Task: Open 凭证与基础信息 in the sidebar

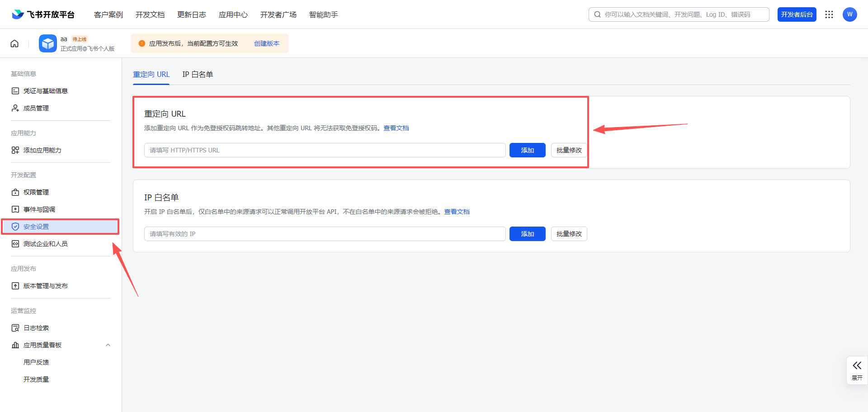Action: tap(45, 91)
